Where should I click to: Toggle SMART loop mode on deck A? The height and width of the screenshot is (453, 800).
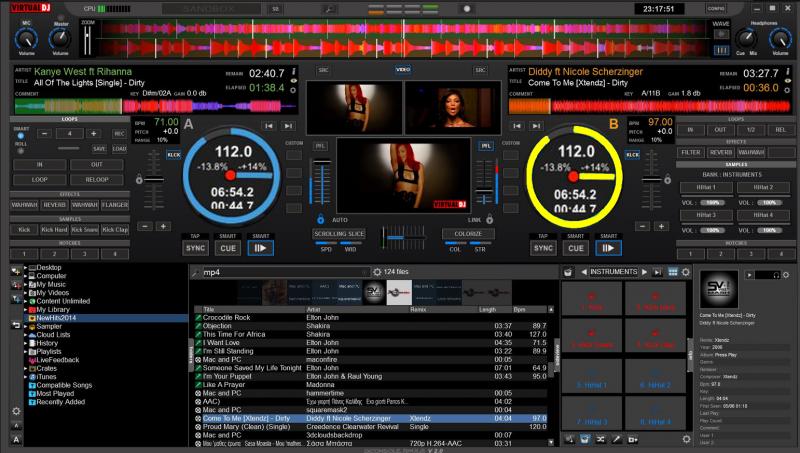coord(20,136)
